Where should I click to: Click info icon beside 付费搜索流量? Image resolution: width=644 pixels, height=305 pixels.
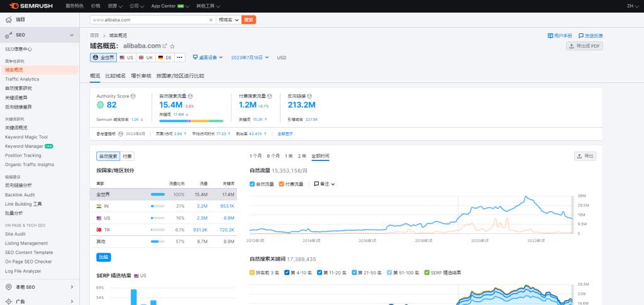(269, 96)
